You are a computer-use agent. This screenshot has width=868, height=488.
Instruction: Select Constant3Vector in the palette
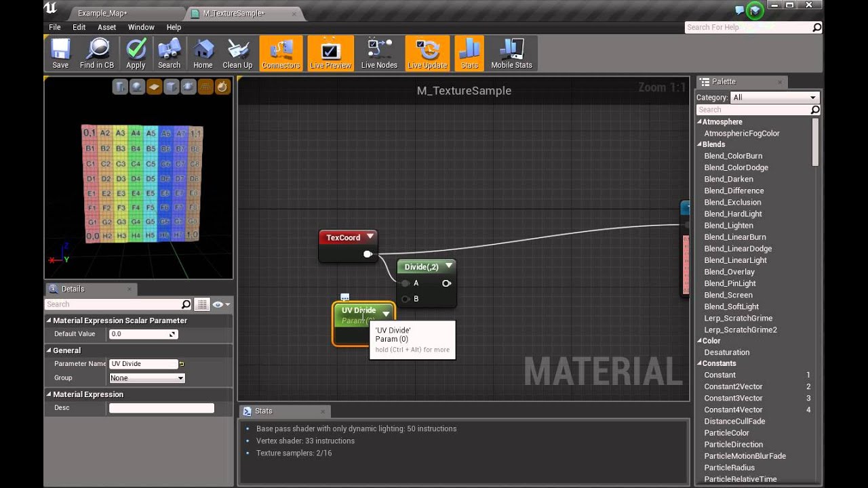(733, 399)
